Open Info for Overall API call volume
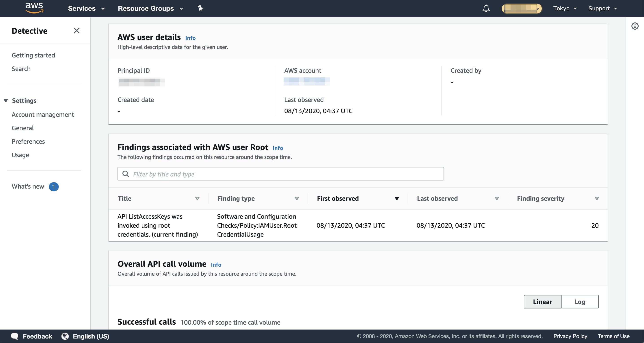 click(216, 265)
